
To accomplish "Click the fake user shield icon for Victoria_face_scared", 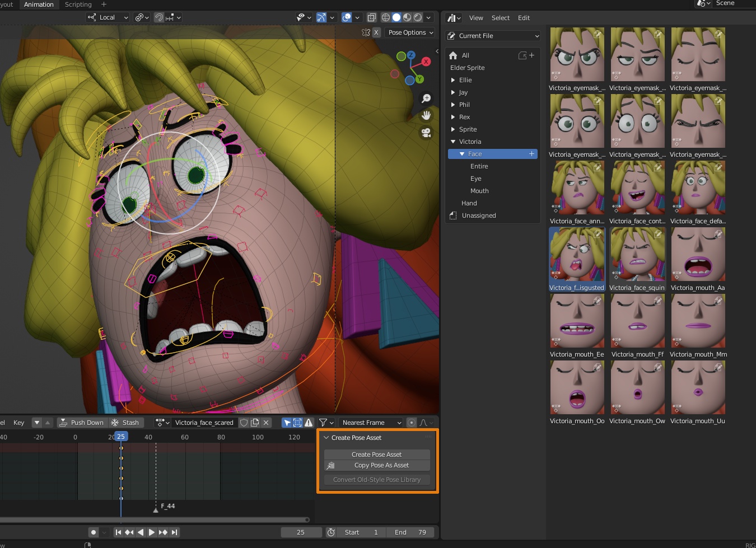I will pyautogui.click(x=244, y=423).
